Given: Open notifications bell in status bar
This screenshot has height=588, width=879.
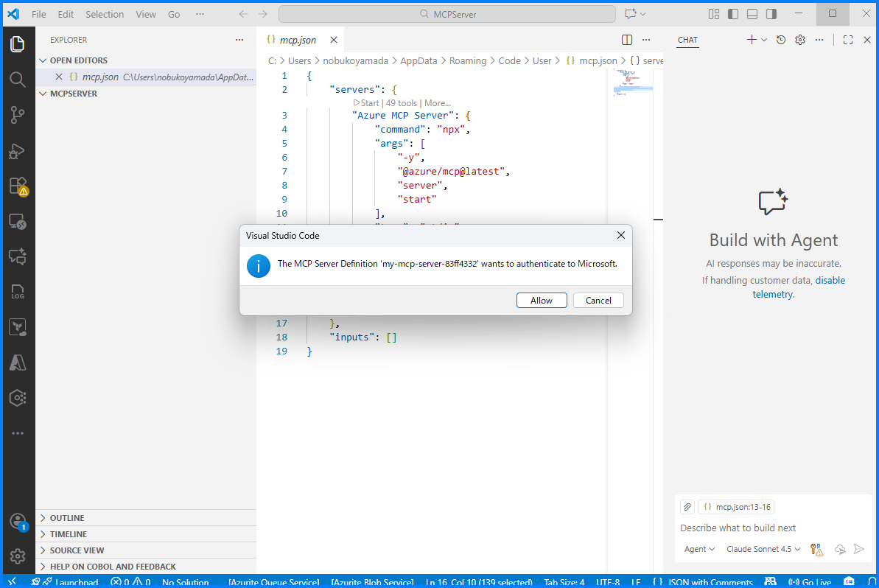Looking at the screenshot, I should [872, 582].
